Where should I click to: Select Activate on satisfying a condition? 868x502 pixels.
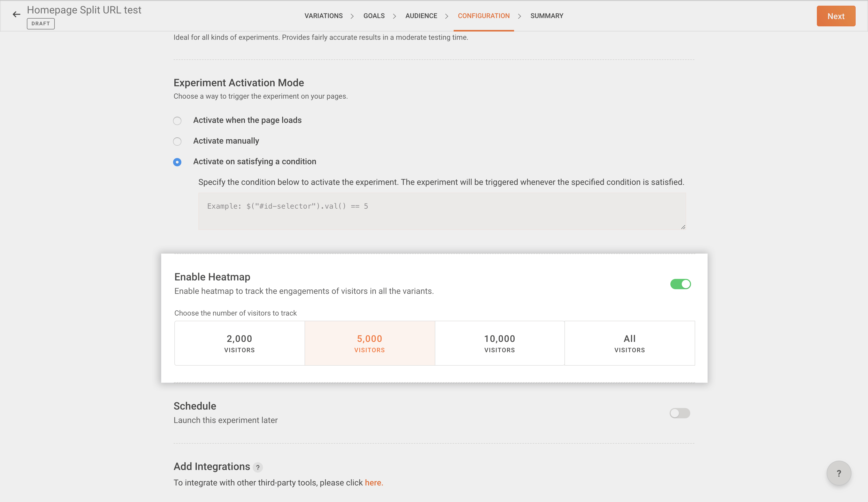tap(177, 162)
